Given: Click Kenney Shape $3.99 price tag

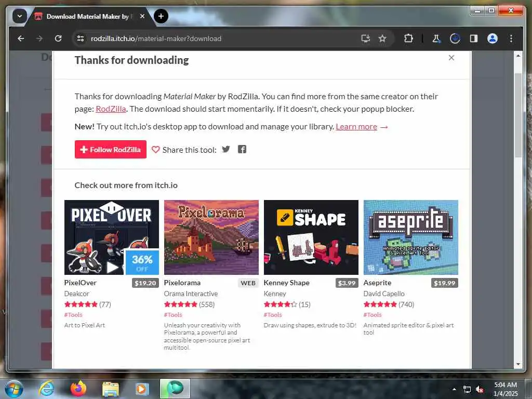Looking at the screenshot, I should click(347, 283).
